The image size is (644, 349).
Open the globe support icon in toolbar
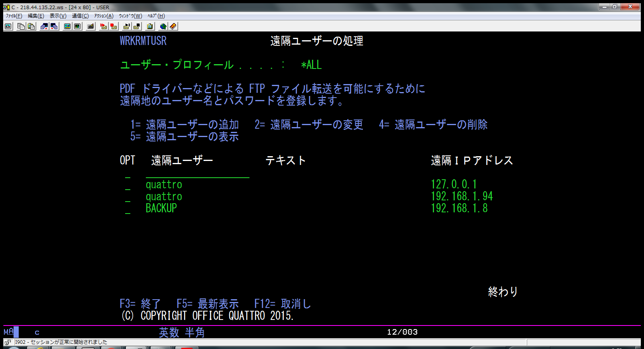[x=163, y=26]
